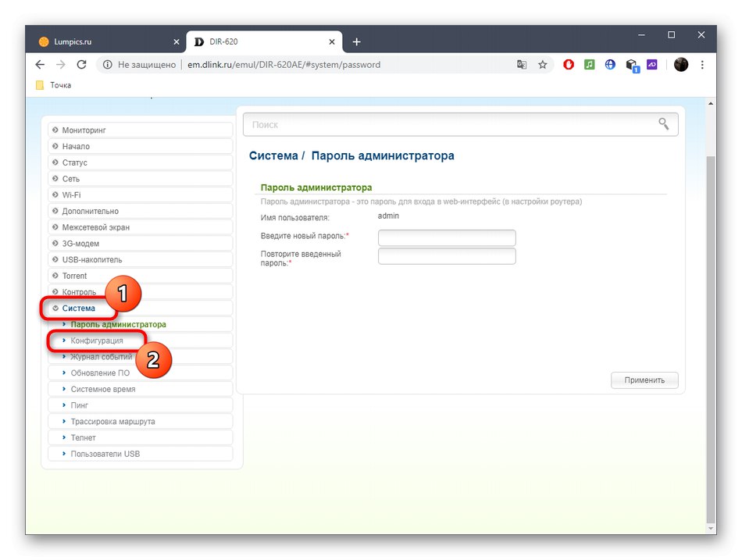Open the Телнет submenu item
The width and height of the screenshot is (742, 560).
coord(140,437)
